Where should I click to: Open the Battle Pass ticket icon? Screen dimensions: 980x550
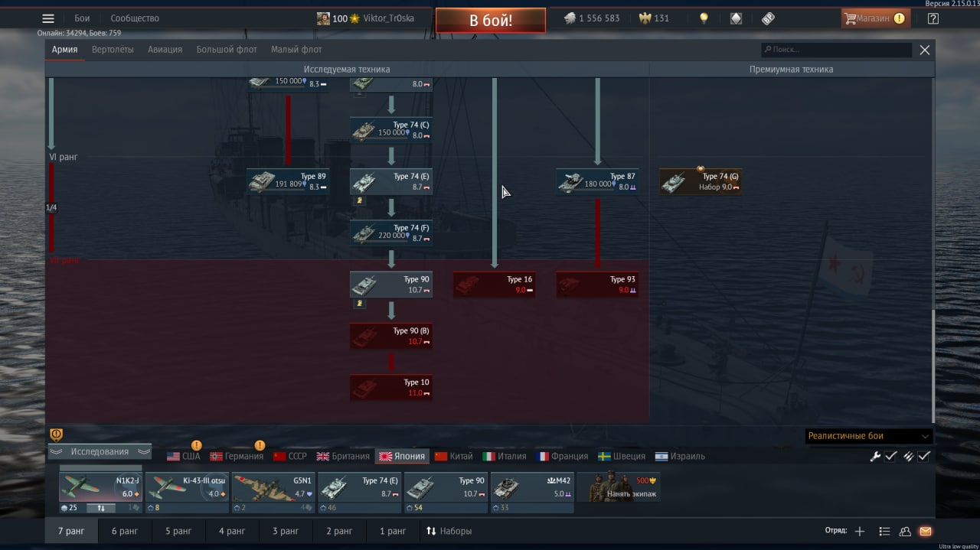768,18
